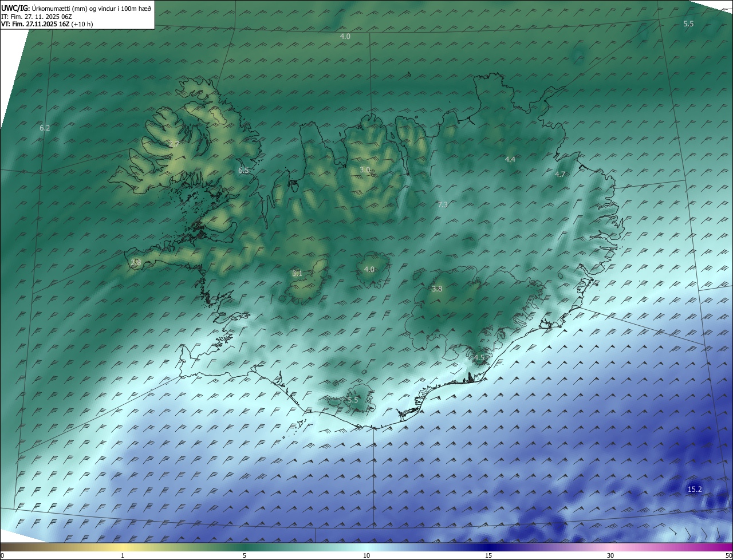
Task: Click the 6.2 value on the map
Action: pyautogui.click(x=45, y=128)
